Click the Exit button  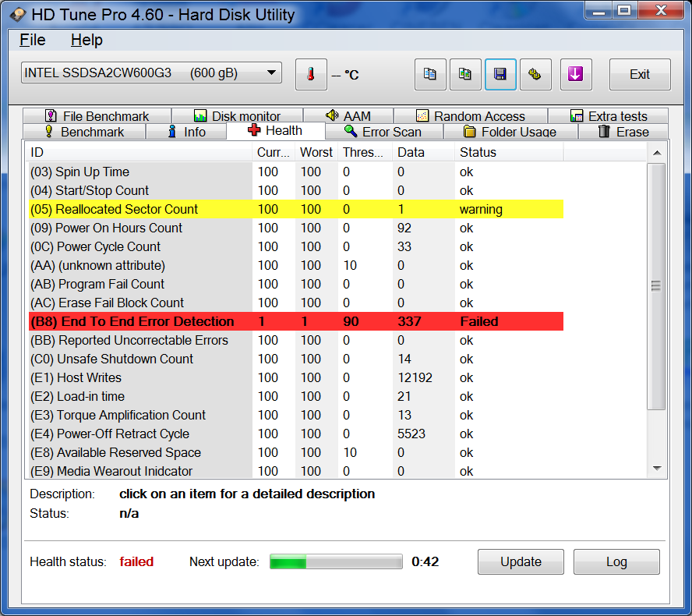[x=640, y=74]
